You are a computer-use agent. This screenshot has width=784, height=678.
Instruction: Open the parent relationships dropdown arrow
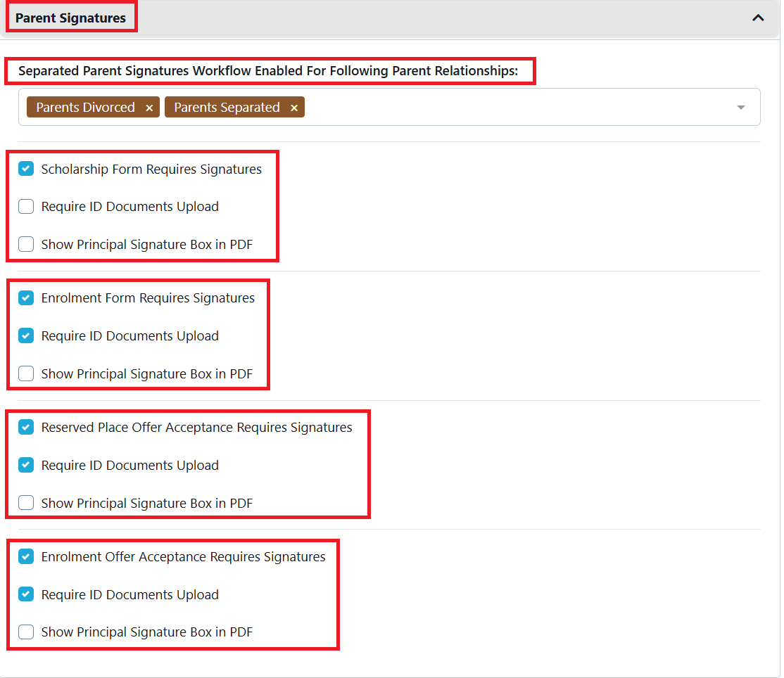[740, 108]
